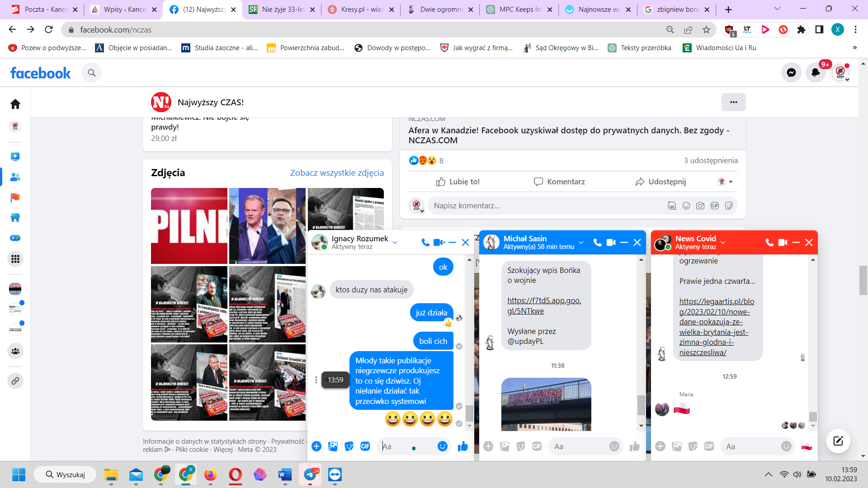This screenshot has width=868, height=488.
Task: Open Facebook home from left sidebar
Action: 15,104
